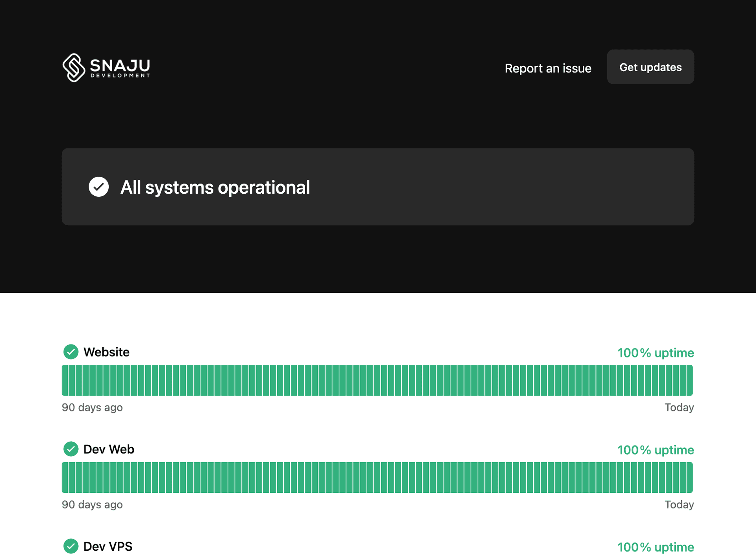The image size is (756, 557).
Task: Click 'Today' label under Dev Web bar
Action: click(679, 505)
